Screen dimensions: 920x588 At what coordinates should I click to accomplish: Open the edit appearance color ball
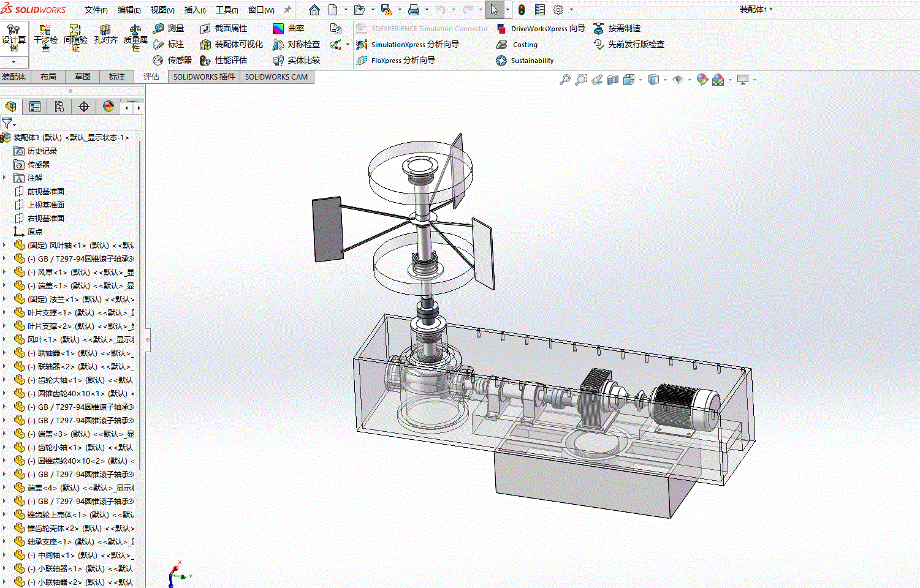click(x=702, y=80)
